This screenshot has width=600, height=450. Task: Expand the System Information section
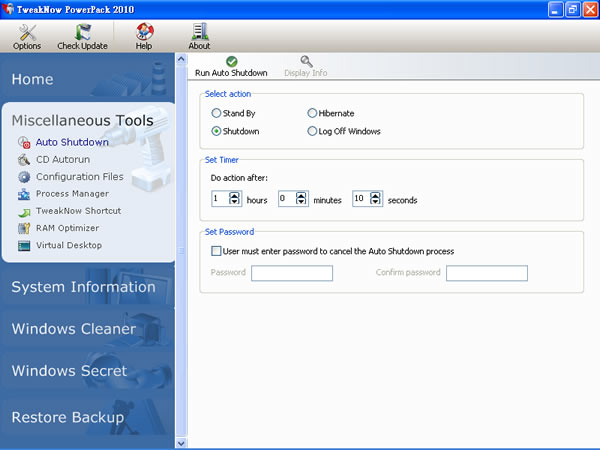pyautogui.click(x=84, y=287)
